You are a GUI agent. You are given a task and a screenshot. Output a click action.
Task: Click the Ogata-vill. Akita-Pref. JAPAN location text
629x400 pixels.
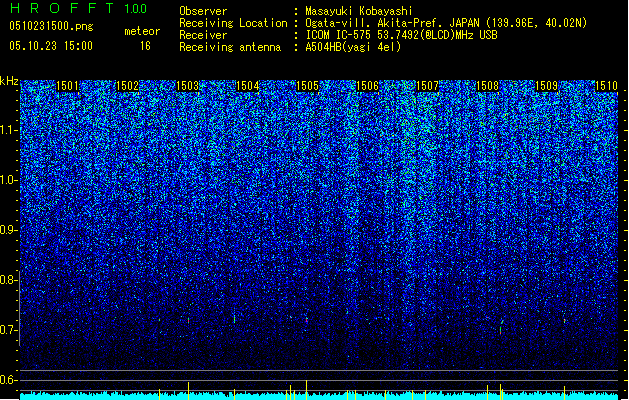446,23
